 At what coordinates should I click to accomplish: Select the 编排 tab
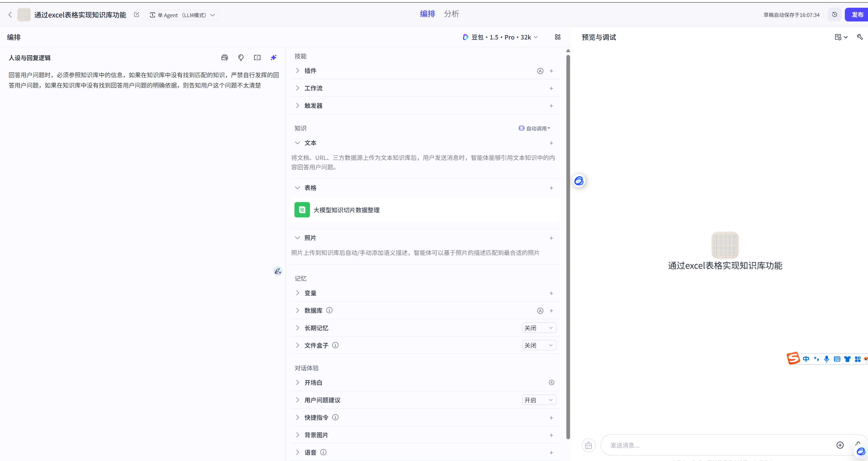point(427,14)
